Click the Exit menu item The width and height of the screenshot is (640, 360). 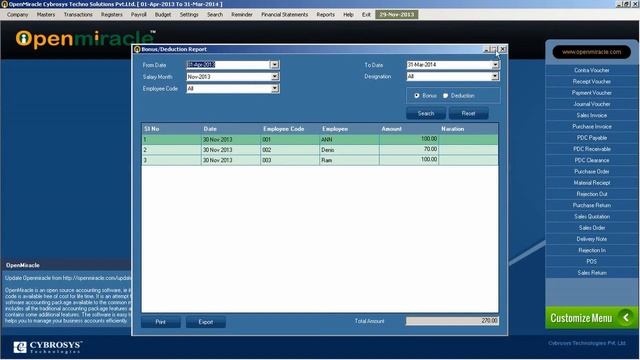366,14
